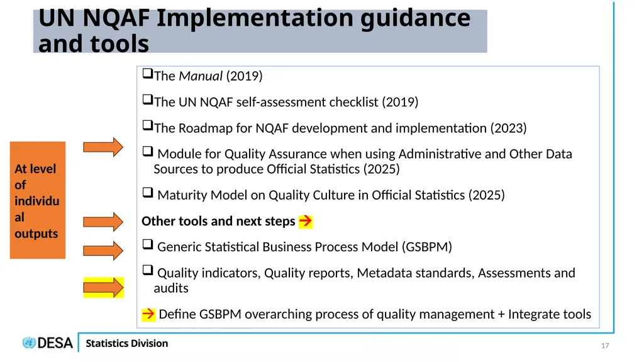The image size is (644, 362).
Task: Click the slide number 17
Action: tap(605, 346)
